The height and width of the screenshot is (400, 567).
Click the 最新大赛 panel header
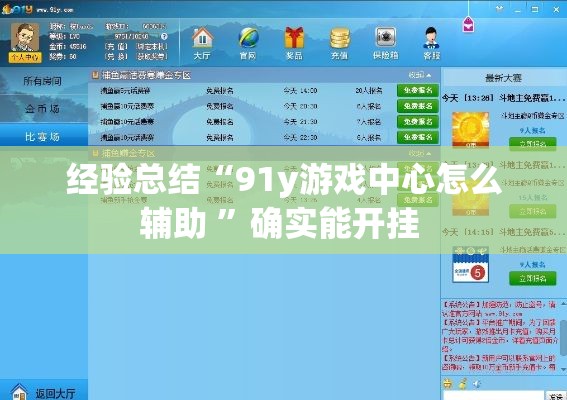503,78
